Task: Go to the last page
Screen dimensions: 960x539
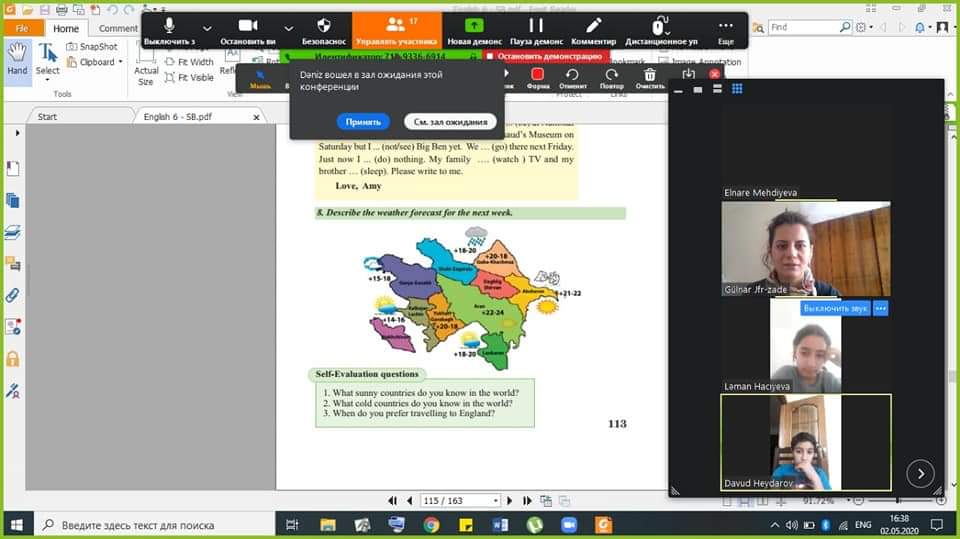Action: tap(527, 500)
